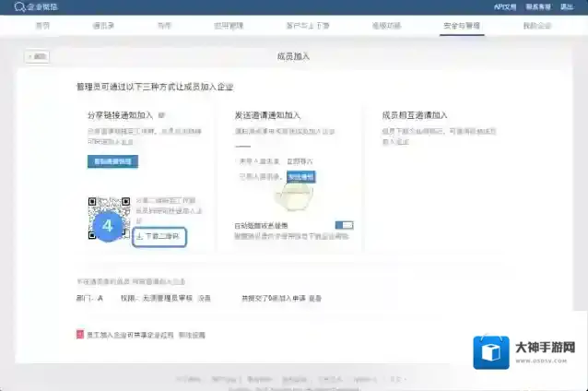Click 设置 next to the permission setting
588x391 pixels.
click(x=205, y=298)
